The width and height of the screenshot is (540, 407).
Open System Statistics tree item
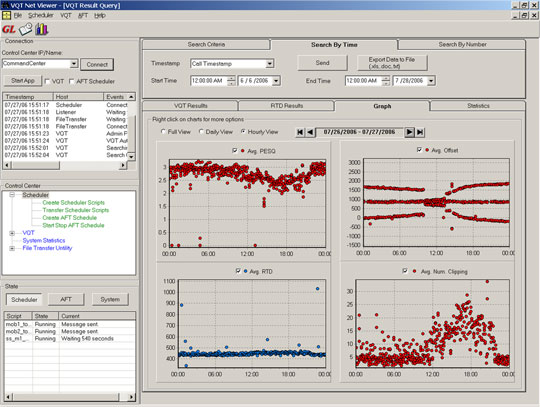(x=44, y=241)
